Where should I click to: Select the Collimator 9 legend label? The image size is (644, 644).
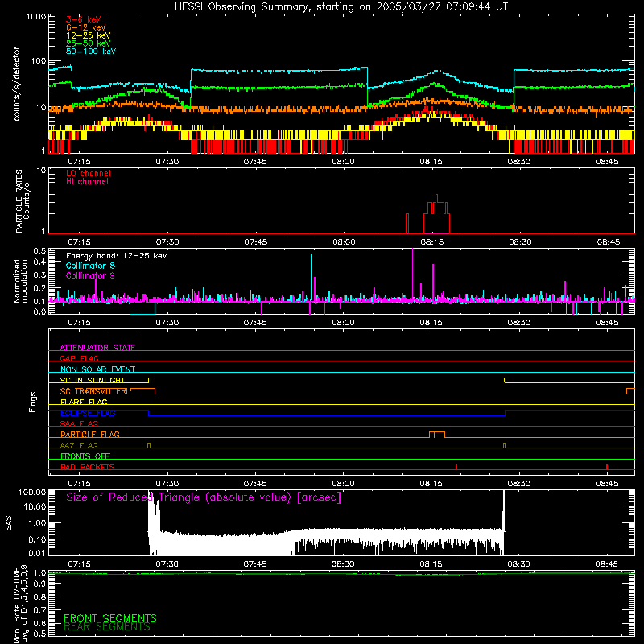(x=90, y=275)
